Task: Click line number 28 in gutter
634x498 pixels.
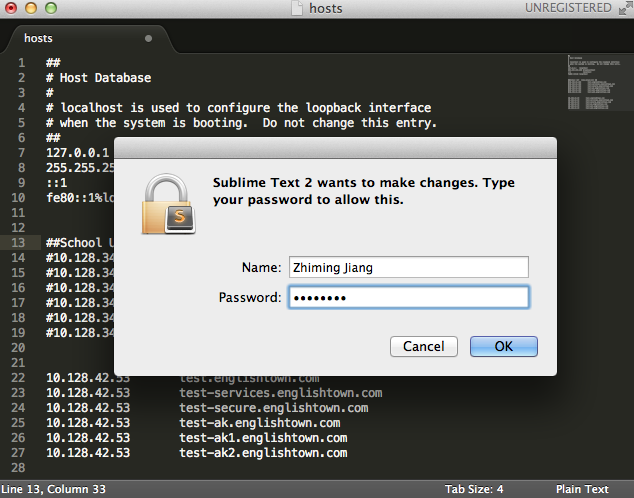Action: coord(18,468)
